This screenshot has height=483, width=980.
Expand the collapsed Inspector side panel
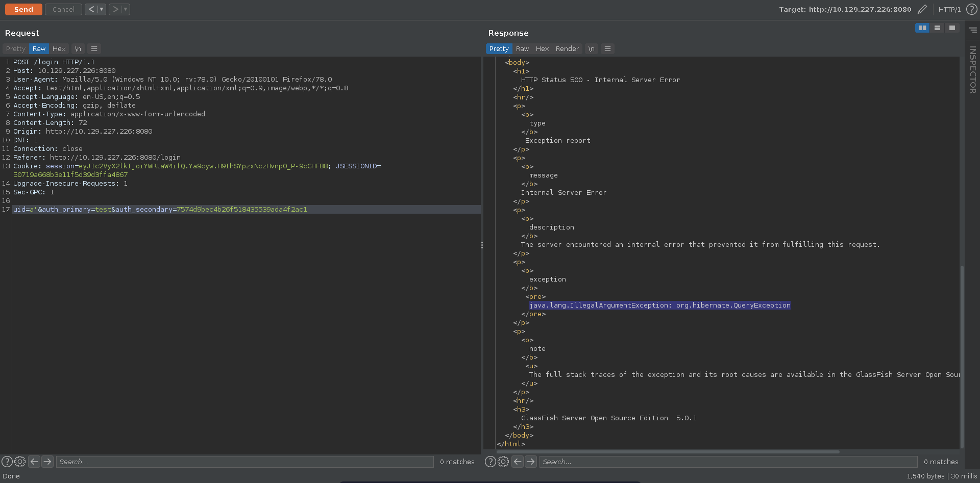972,69
